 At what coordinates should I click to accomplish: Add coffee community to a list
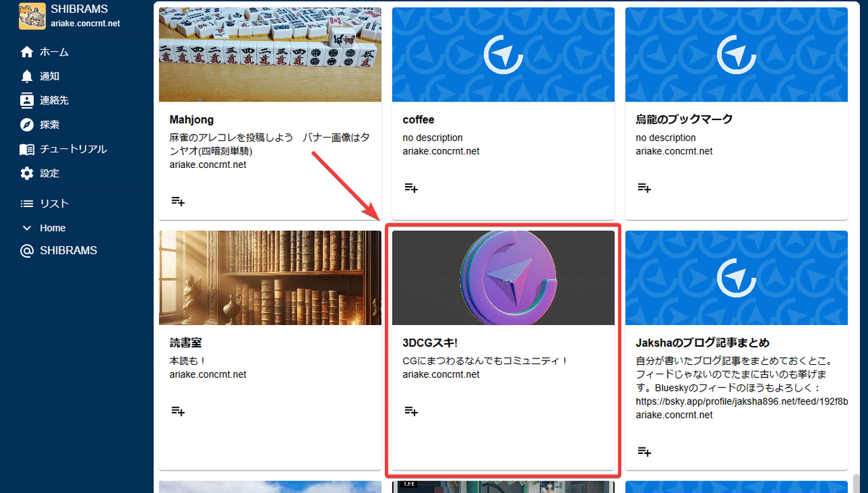(x=411, y=188)
